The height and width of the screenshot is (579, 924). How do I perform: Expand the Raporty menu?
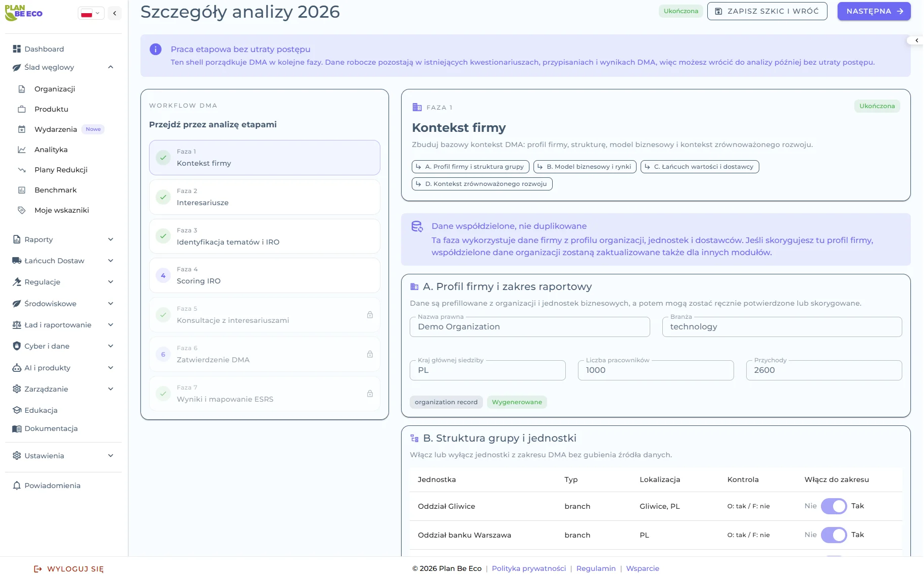tap(111, 239)
